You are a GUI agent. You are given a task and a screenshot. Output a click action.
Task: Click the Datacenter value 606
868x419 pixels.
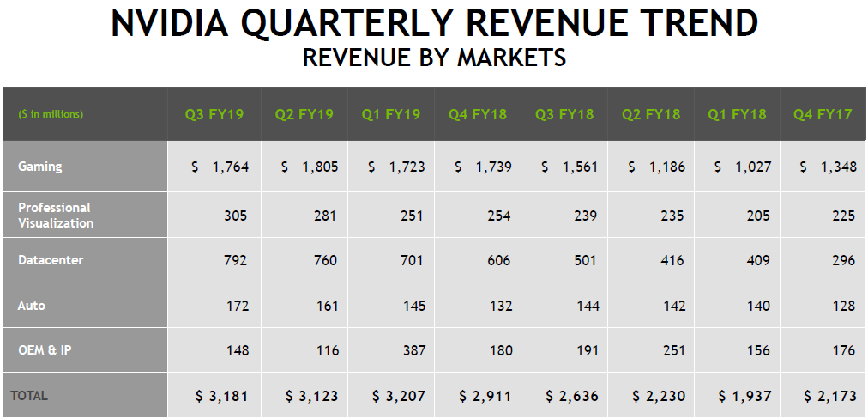pyautogui.click(x=499, y=260)
